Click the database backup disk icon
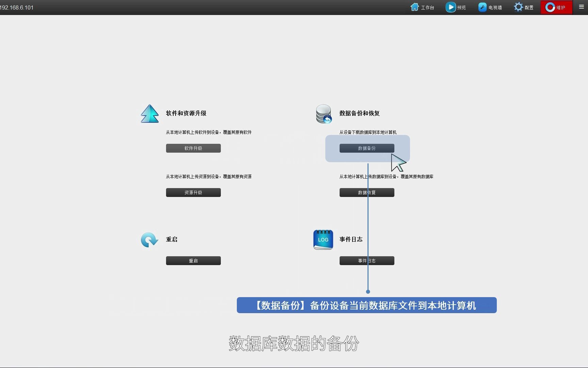588x368 pixels. [x=323, y=114]
